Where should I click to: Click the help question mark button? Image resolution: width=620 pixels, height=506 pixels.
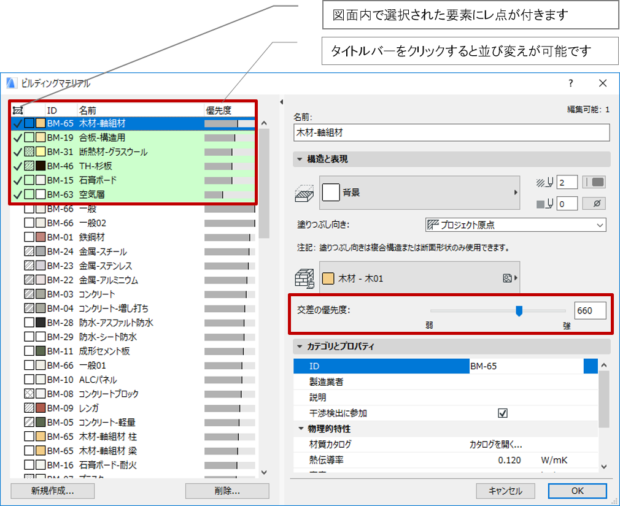[571, 83]
